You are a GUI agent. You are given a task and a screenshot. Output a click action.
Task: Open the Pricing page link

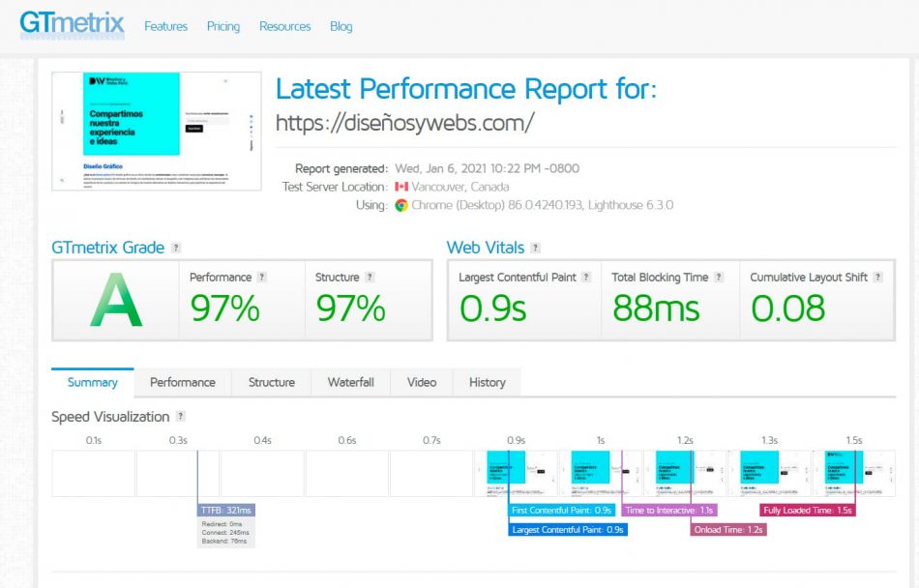(223, 26)
